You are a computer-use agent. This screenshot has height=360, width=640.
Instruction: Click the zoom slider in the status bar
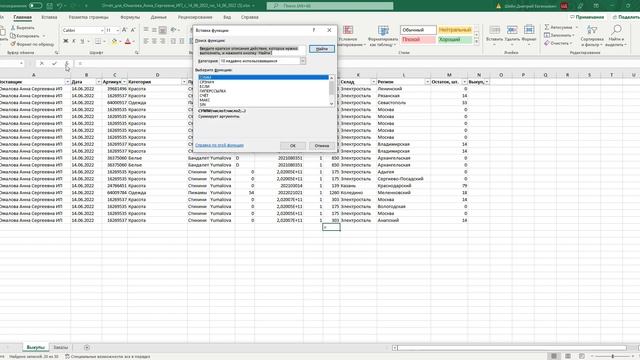tap(612, 356)
